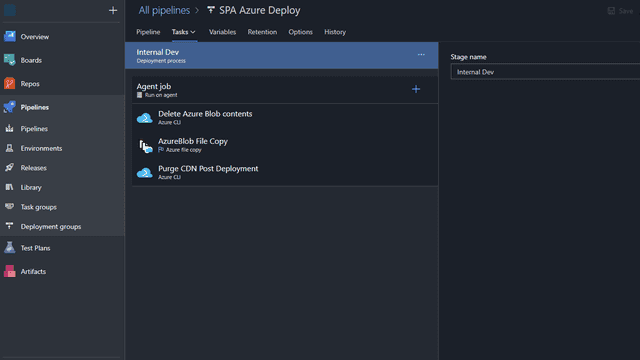
Task: Open Internal Dev stage ellipsis menu
Action: pyautogui.click(x=421, y=54)
